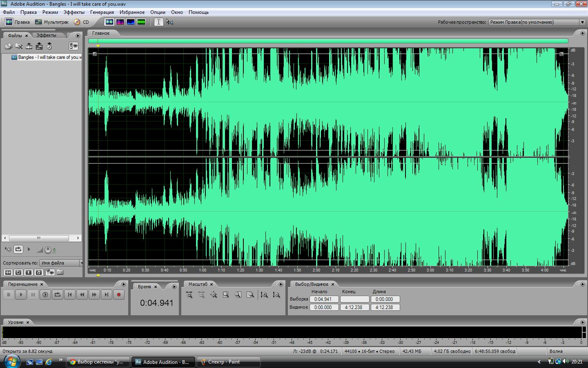The height and width of the screenshot is (368, 588).
Task: Toggle loop play in transport
Action: coord(58,294)
